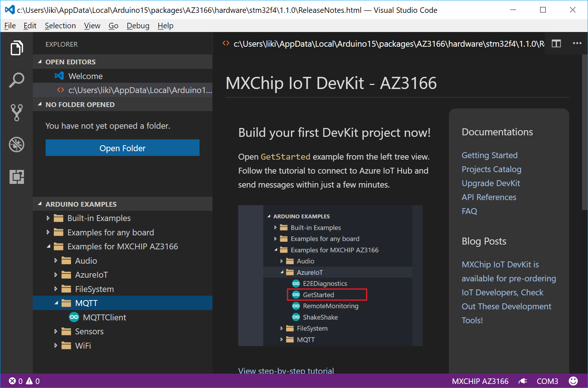Expand the Sensors folder arrow

tap(56, 331)
